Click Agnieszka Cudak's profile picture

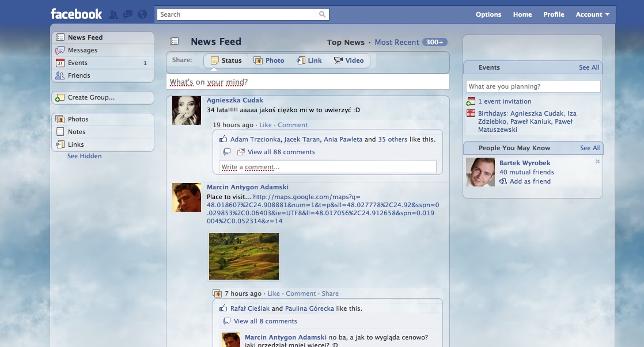(187, 110)
